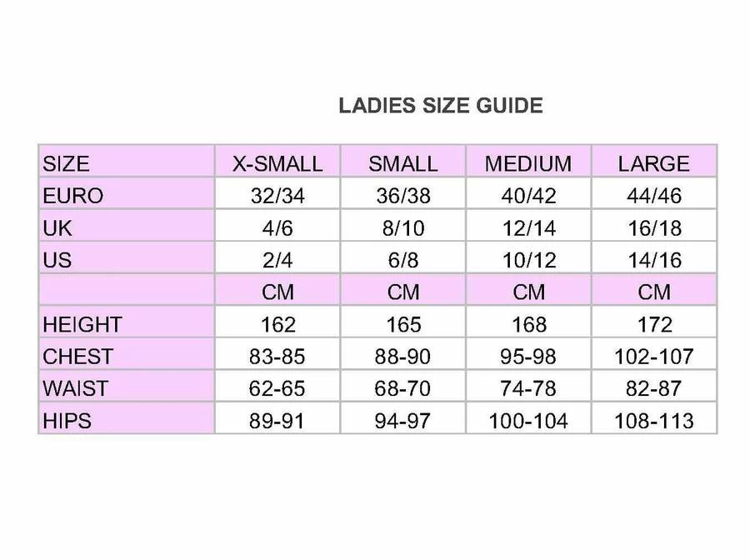Select the UK 12/14 cell

pyautogui.click(x=528, y=228)
